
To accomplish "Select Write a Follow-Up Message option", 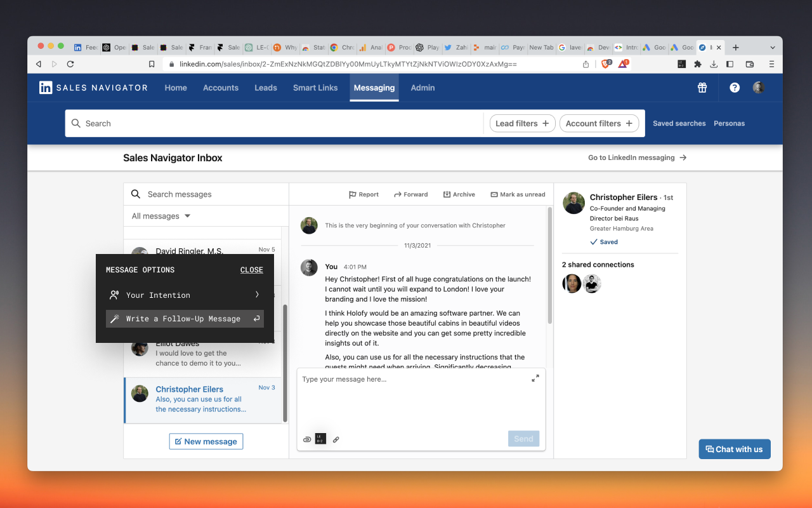I will coord(185,318).
